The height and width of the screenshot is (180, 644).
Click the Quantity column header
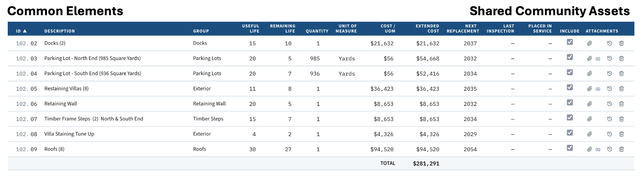coord(317,31)
